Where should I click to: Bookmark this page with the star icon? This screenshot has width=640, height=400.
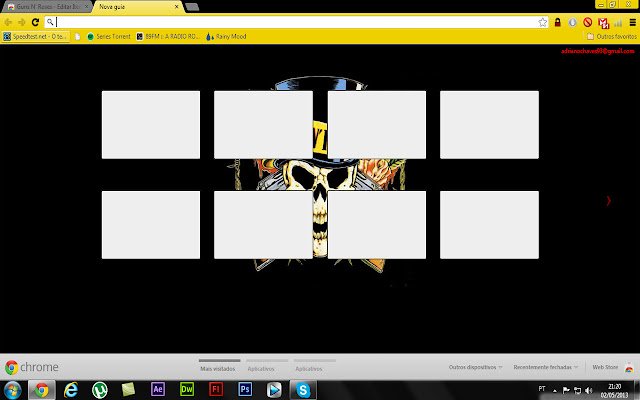pyautogui.click(x=542, y=22)
